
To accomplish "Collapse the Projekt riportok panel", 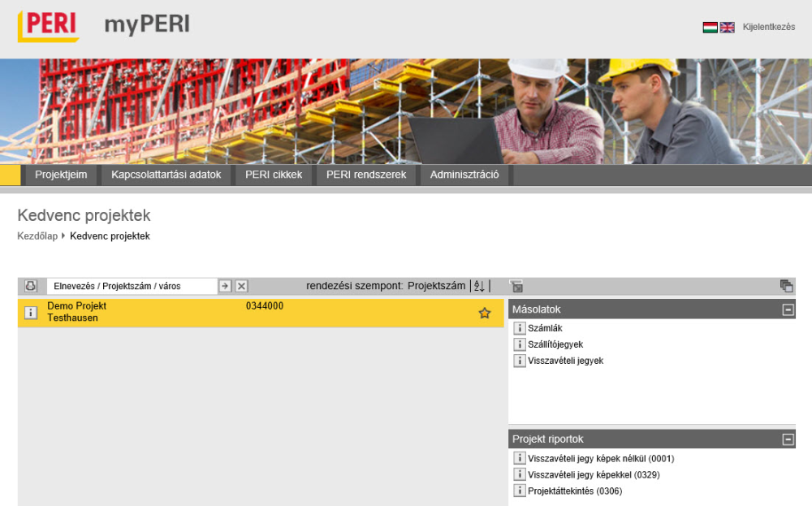I will (x=787, y=439).
